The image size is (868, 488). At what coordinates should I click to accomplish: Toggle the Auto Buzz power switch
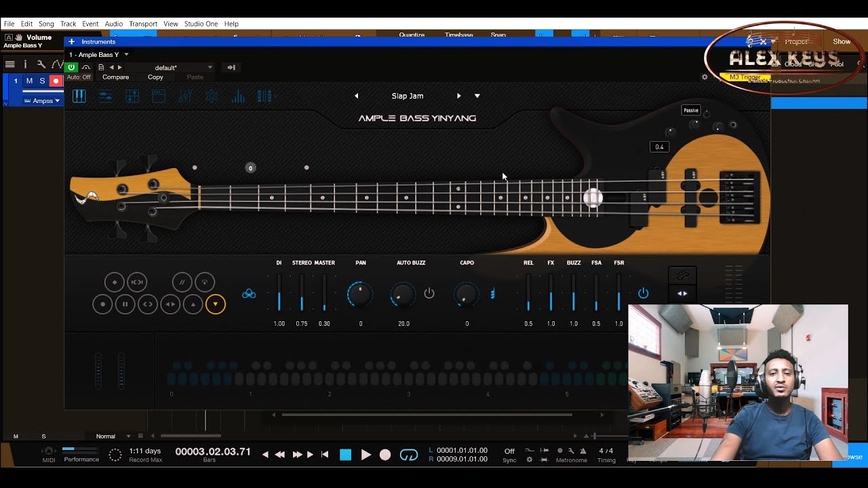(429, 293)
